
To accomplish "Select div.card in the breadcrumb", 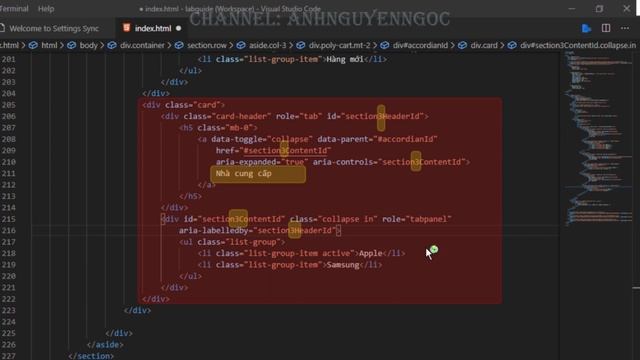I will pos(484,45).
